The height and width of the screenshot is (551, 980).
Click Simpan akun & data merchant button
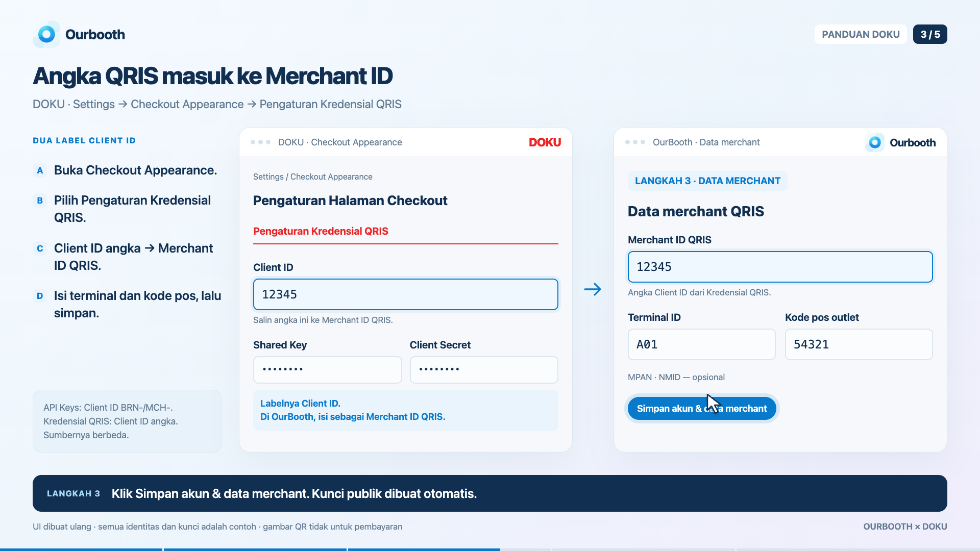[x=702, y=409]
